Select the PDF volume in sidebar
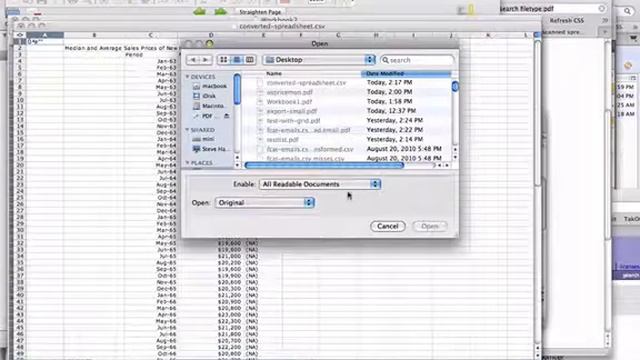Viewport: 640px width, 360px height. point(203,116)
